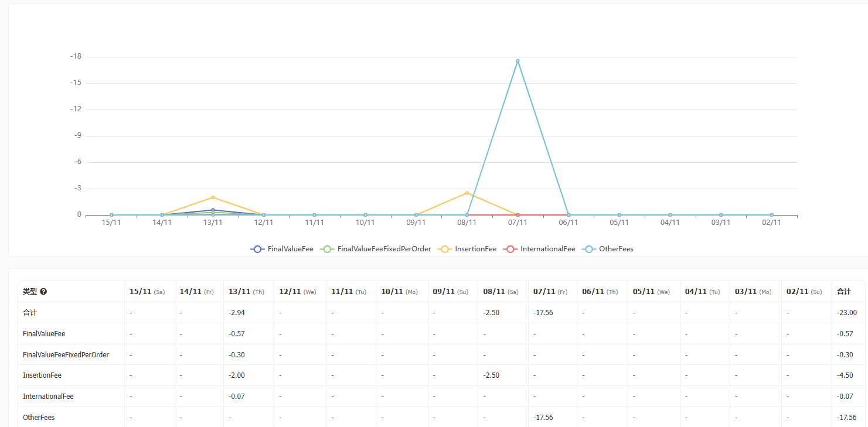Hide InternationalFee line using legend

pos(540,249)
